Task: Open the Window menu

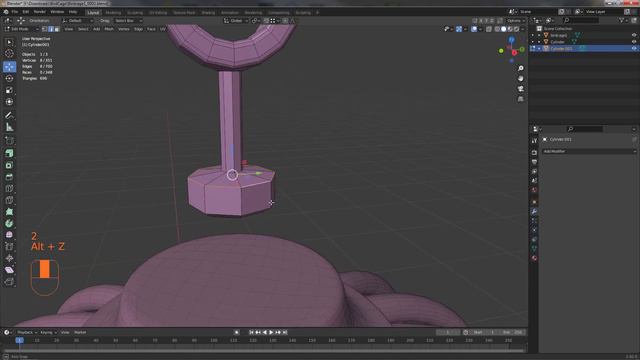Action: coord(57,12)
